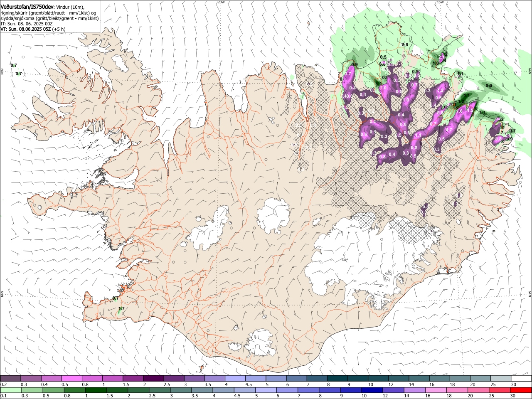Image resolution: width=532 pixels, height=399 pixels.
Task: Click the 1.7 precipitation value in the southwest
Action: (121, 308)
